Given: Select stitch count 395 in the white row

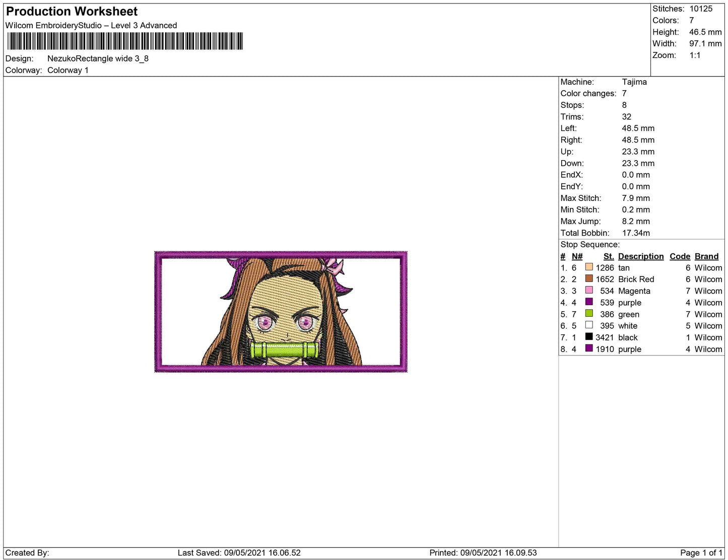Looking at the screenshot, I should coord(607,326).
